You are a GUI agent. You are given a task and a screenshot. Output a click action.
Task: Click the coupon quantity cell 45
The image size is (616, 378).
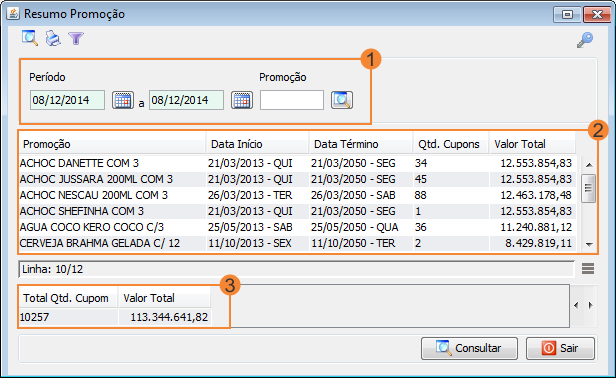[451, 179]
